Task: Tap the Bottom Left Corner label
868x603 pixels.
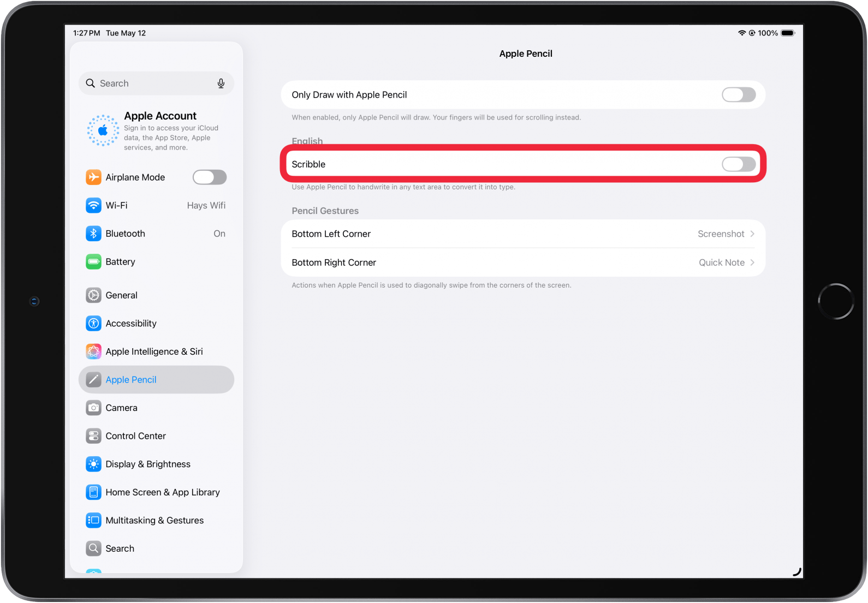Action: (331, 234)
